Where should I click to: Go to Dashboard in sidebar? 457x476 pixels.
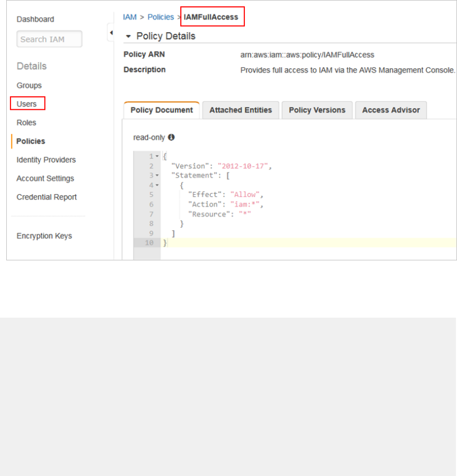35,19
